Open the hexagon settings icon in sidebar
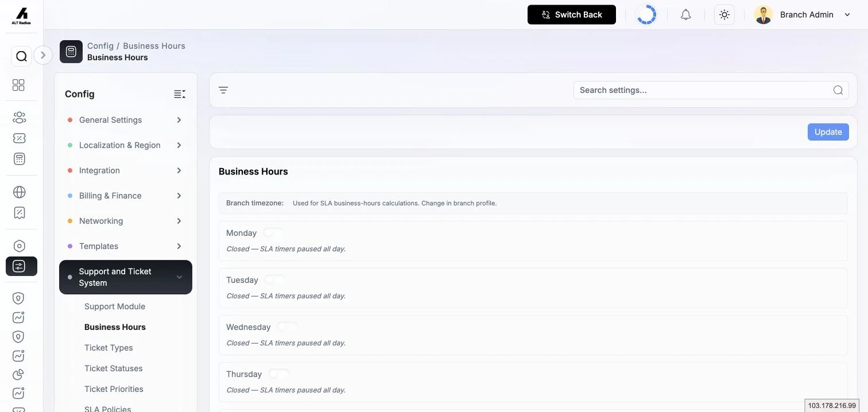Image resolution: width=868 pixels, height=412 pixels. (x=19, y=246)
